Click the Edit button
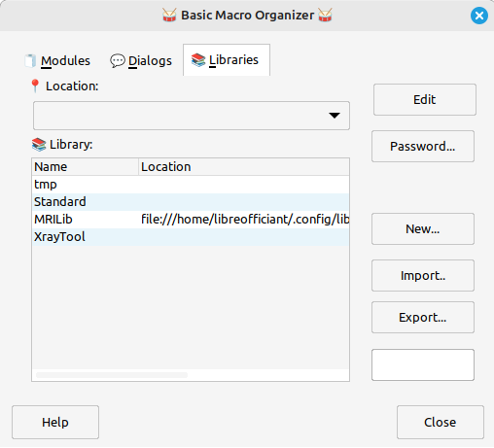 tap(425, 100)
